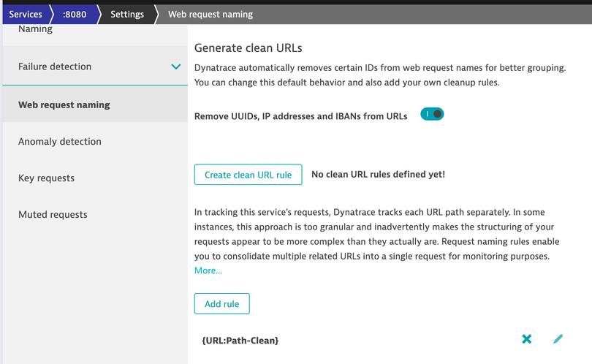Open the Naming sidebar item
The image size is (592, 364).
point(35,29)
